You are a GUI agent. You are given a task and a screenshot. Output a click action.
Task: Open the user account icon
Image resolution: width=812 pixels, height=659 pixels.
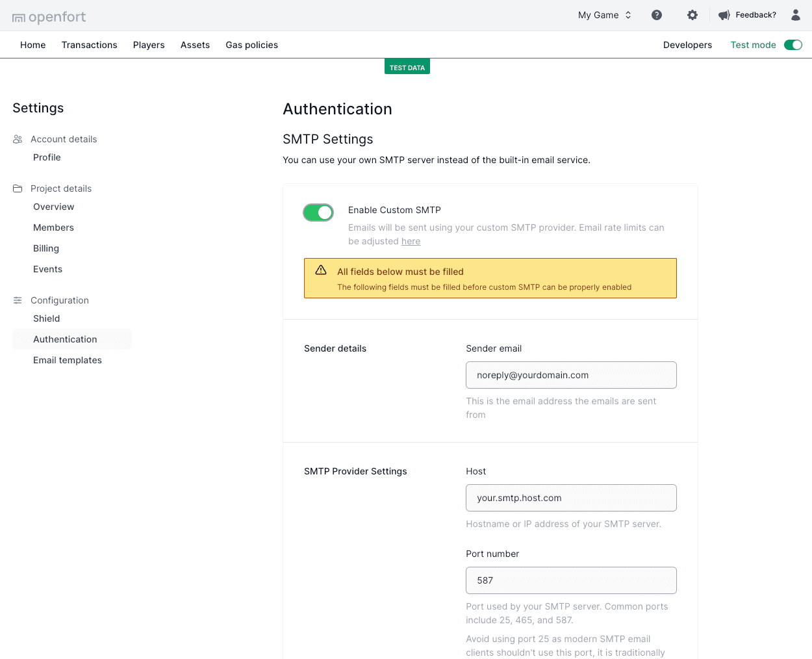(795, 15)
